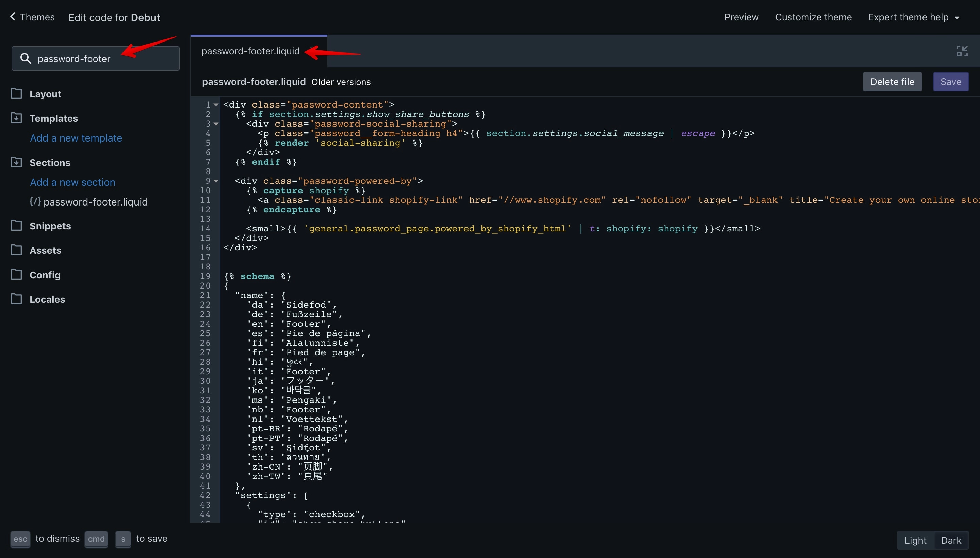Focus the password-footer search field
The image size is (980, 558).
(95, 58)
